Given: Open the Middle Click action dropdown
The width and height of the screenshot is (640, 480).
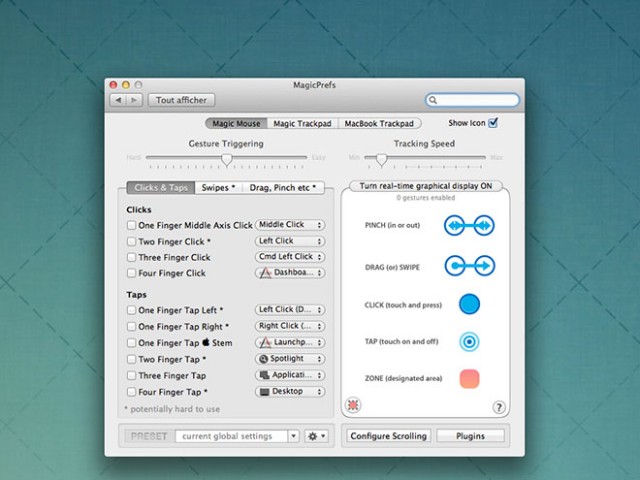Looking at the screenshot, I should coord(290,224).
